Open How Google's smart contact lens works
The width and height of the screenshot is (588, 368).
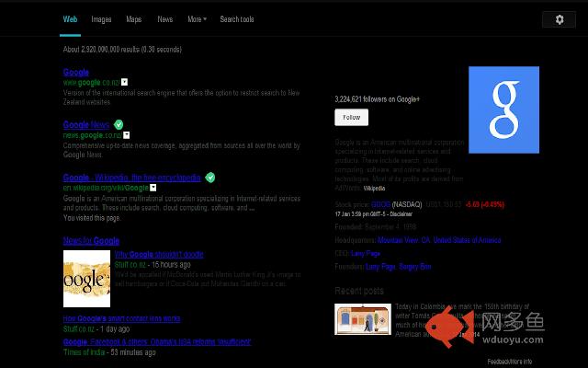[121, 318]
